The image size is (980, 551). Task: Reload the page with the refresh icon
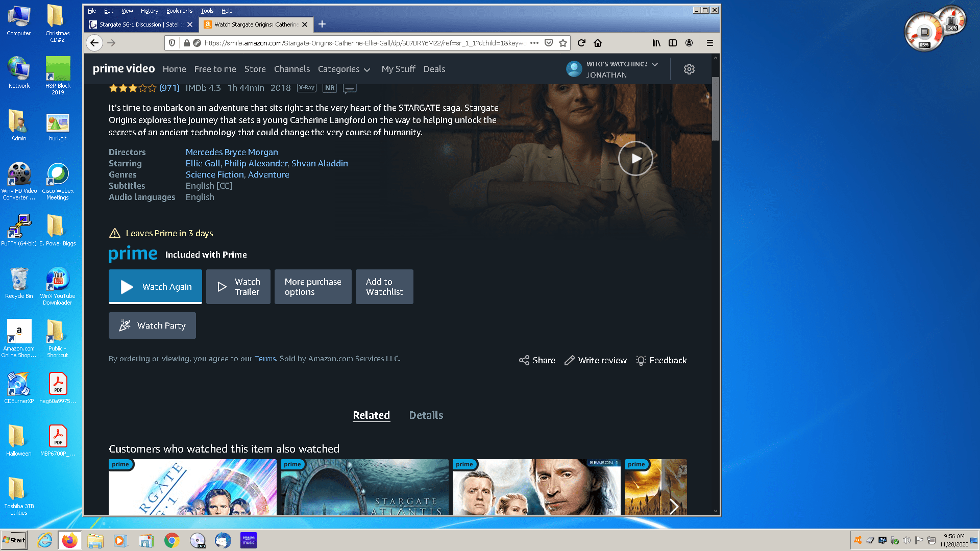(581, 43)
